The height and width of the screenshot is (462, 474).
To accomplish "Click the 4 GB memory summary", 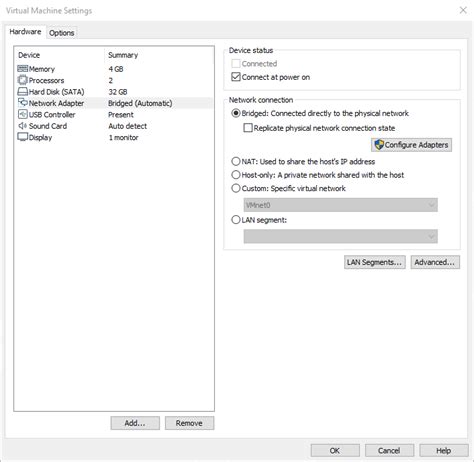I will pos(116,69).
